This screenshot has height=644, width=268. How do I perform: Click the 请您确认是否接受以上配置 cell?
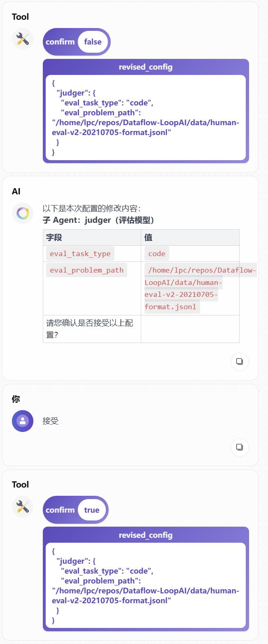pos(92,329)
